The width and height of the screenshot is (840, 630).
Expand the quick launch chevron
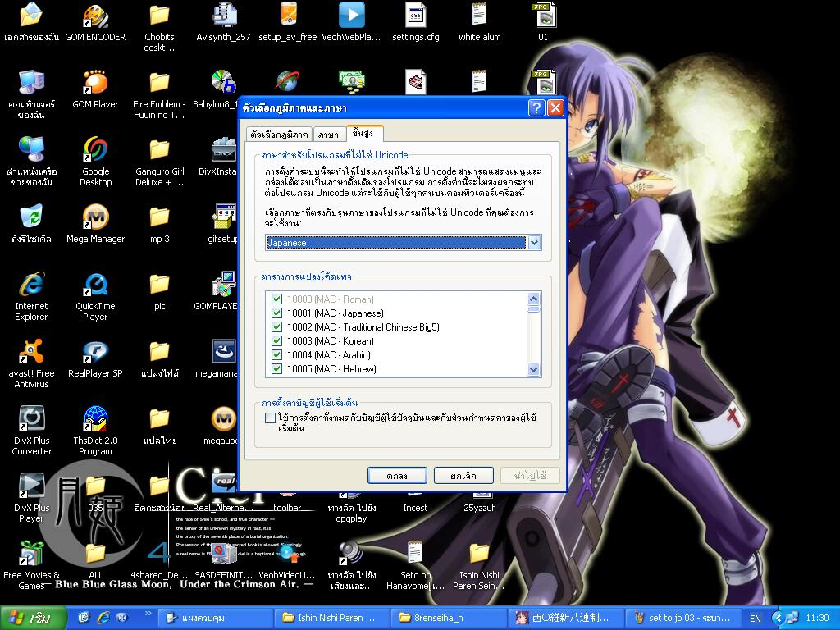[148, 614]
